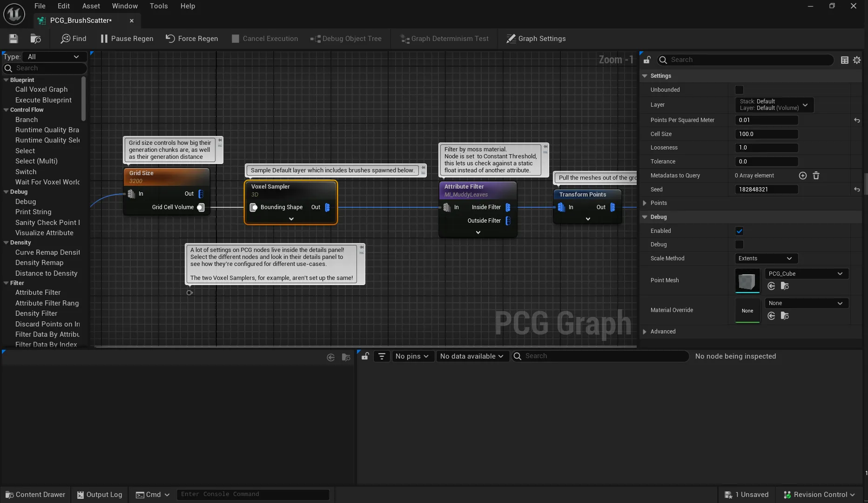The height and width of the screenshot is (503, 868).
Task: Open the Window menu
Action: [x=124, y=6]
